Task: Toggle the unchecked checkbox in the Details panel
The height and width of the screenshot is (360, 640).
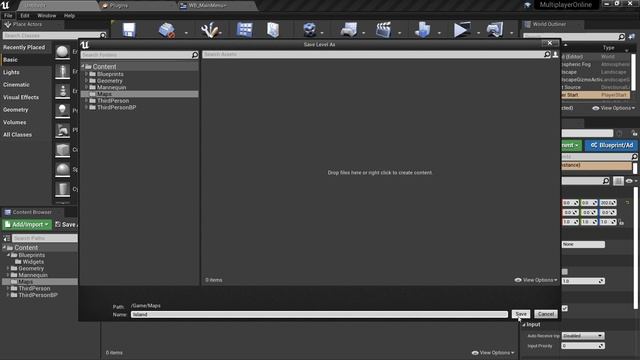Action: pos(564,271)
